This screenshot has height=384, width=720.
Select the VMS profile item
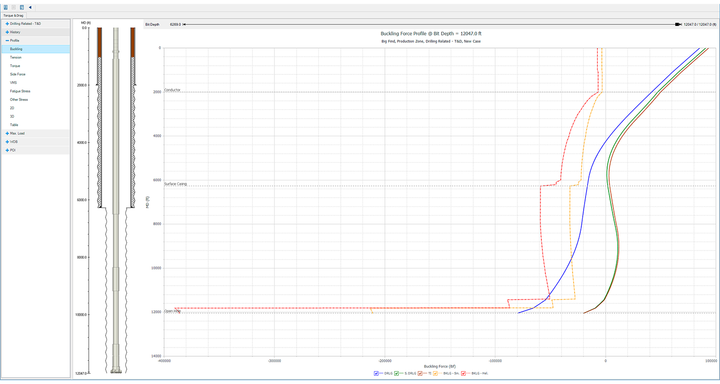36,83
